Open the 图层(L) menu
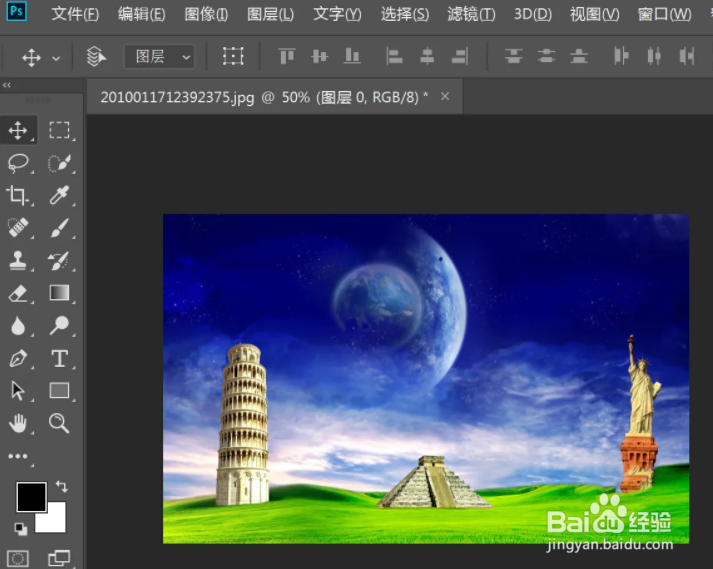713x569 pixels. pyautogui.click(x=270, y=14)
